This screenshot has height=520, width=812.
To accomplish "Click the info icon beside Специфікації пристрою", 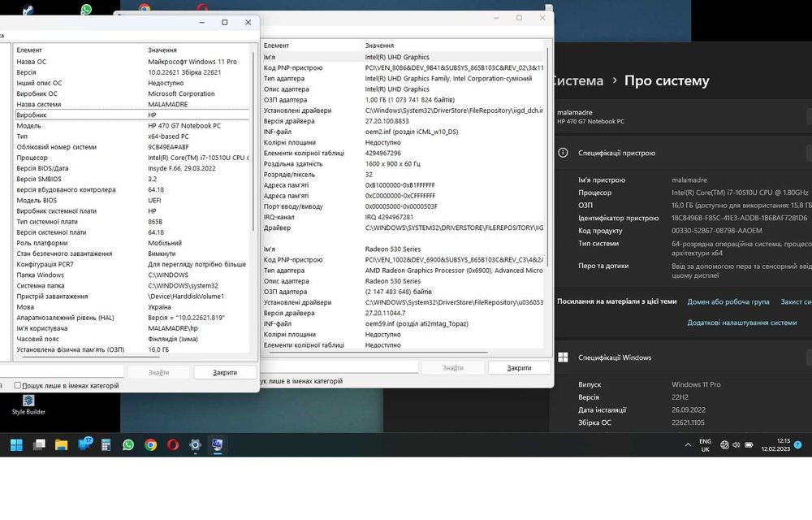I will point(563,153).
